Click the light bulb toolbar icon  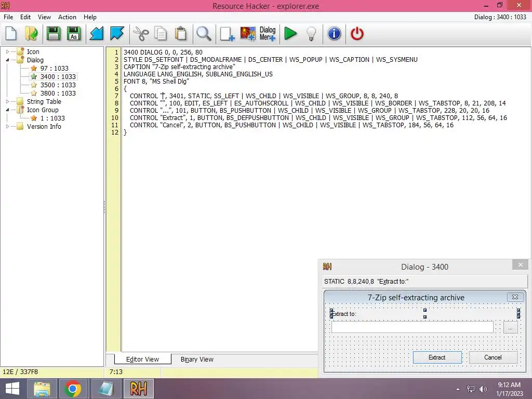[311, 34]
